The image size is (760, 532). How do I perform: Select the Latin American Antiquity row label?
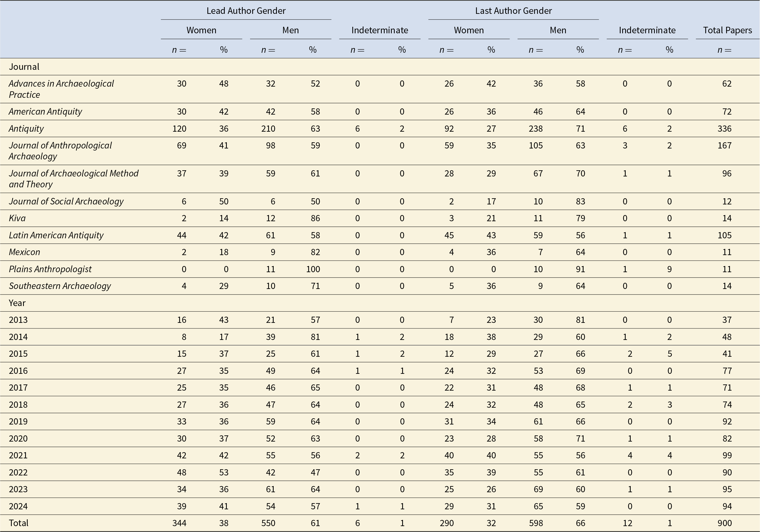[56, 235]
